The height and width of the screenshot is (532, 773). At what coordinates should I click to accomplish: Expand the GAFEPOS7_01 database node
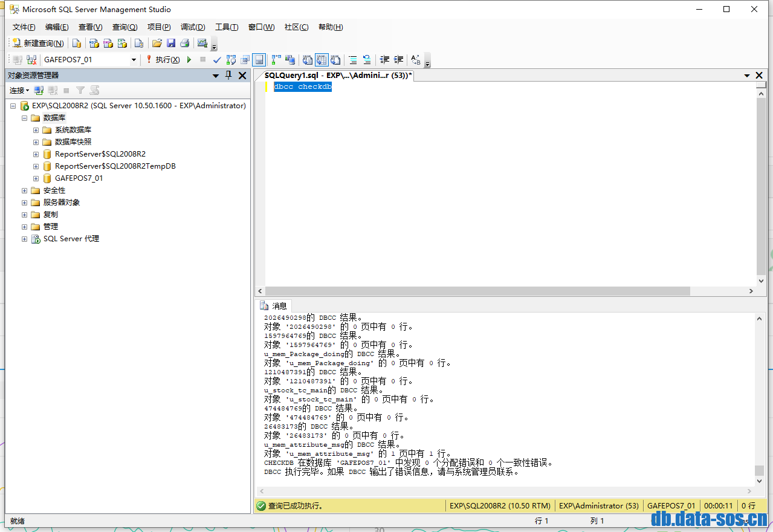[36, 178]
